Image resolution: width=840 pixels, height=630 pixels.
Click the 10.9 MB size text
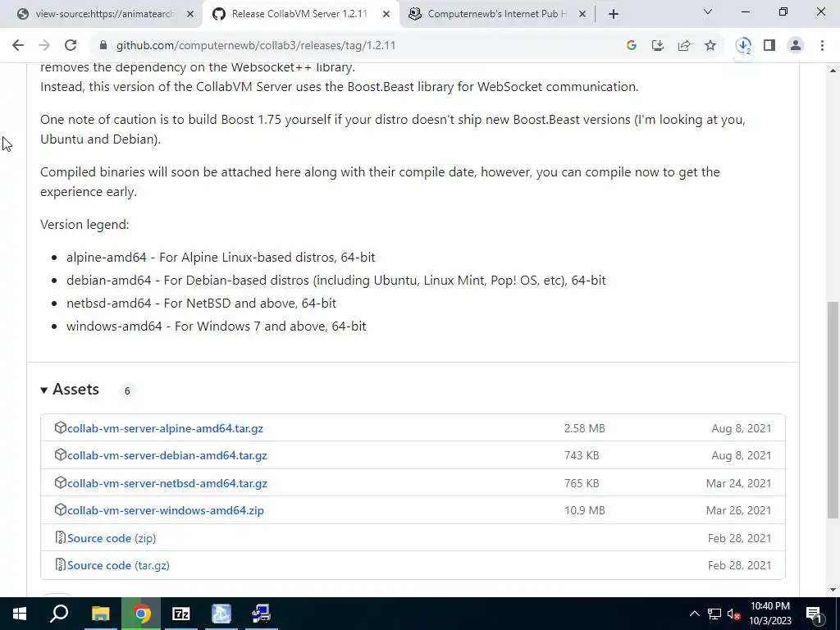(x=584, y=510)
